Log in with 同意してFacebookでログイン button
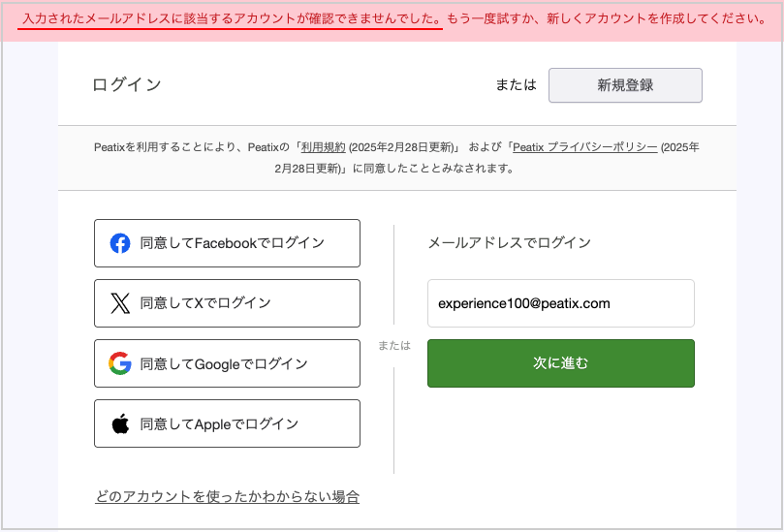Screen dimensions: 784x532 click(227, 243)
